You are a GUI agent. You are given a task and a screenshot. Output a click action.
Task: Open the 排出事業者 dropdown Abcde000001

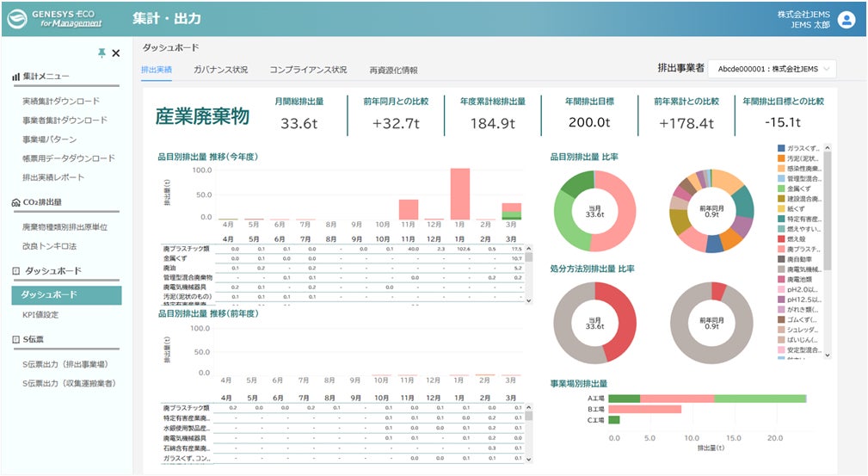tap(773, 69)
